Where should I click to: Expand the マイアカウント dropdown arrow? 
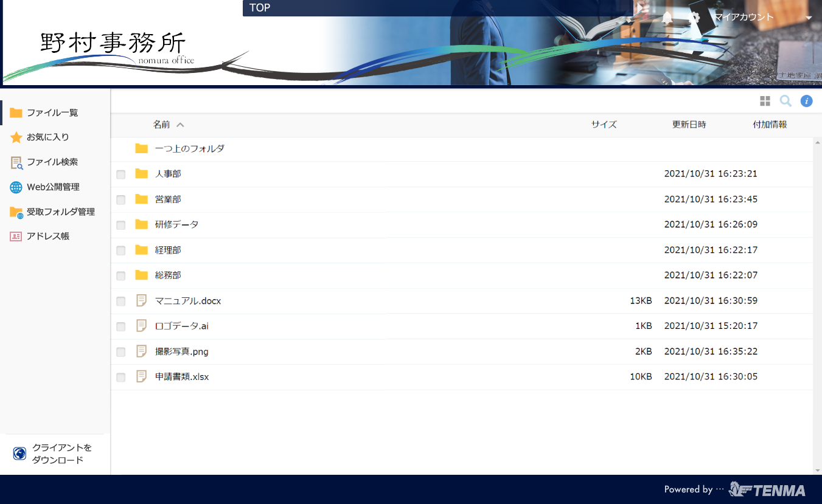(809, 18)
